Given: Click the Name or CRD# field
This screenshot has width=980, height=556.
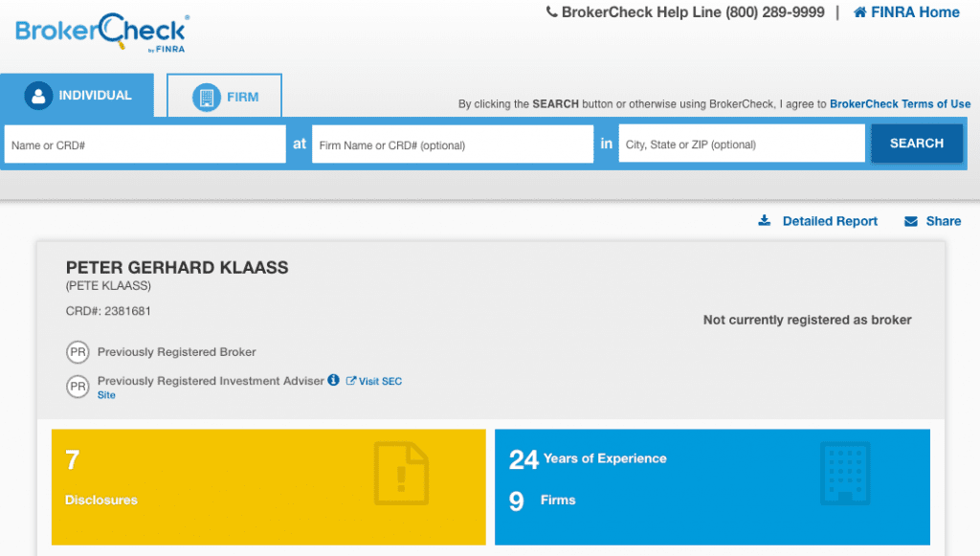Looking at the screenshot, I should tap(145, 145).
